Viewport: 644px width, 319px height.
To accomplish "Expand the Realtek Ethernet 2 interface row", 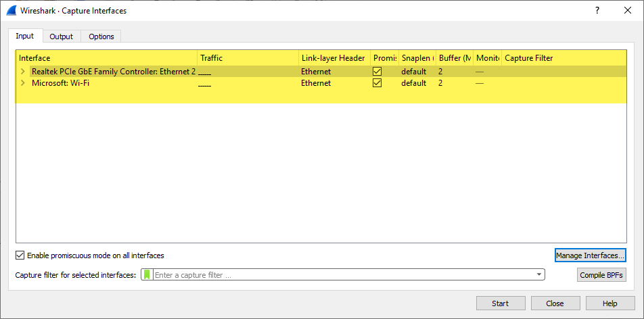I will (22, 71).
